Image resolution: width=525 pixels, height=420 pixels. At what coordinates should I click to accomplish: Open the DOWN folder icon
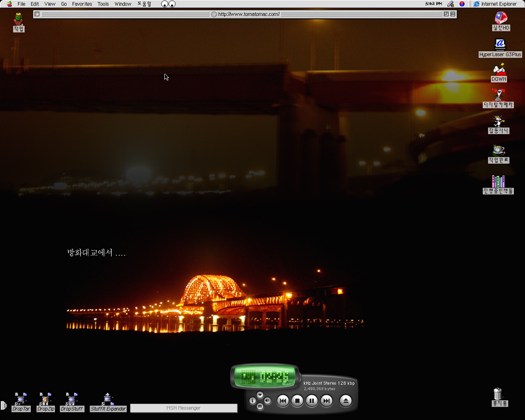(x=499, y=70)
